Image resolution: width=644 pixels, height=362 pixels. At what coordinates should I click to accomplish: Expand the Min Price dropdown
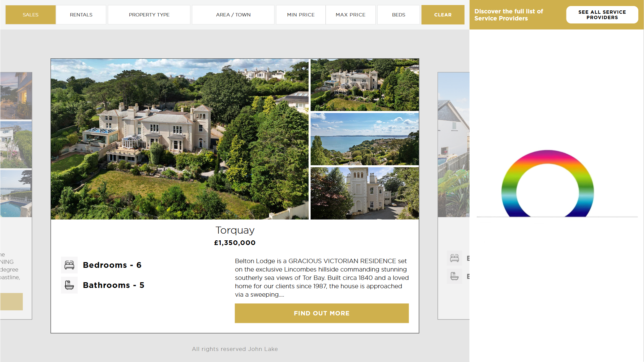tap(301, 15)
